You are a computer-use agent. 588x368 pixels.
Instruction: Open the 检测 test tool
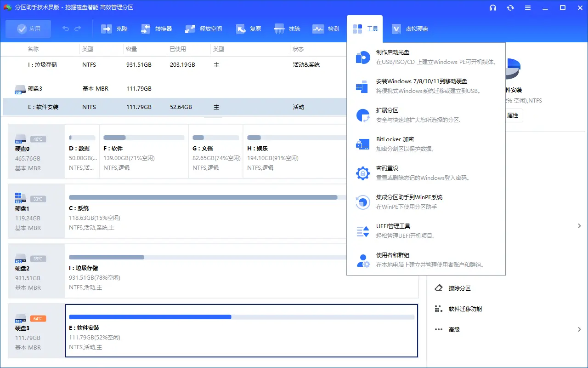coord(326,29)
